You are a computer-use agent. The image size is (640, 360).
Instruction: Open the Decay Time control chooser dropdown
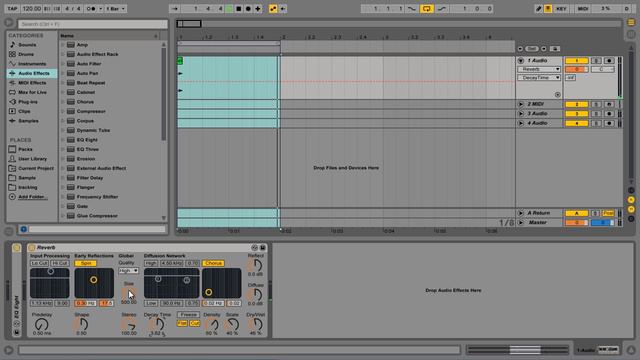[539, 78]
